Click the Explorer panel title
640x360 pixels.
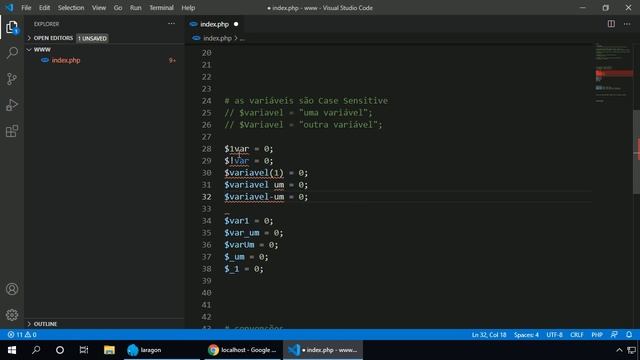coord(46,24)
